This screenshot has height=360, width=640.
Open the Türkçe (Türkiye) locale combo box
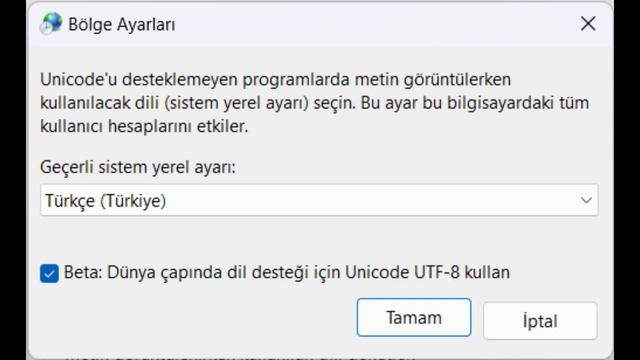pos(319,200)
